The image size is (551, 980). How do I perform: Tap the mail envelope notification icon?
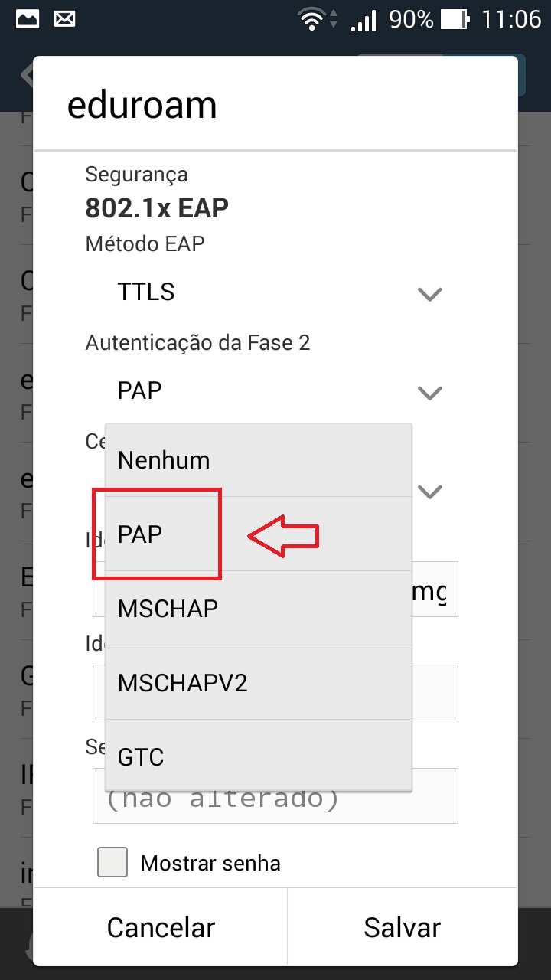(64, 19)
